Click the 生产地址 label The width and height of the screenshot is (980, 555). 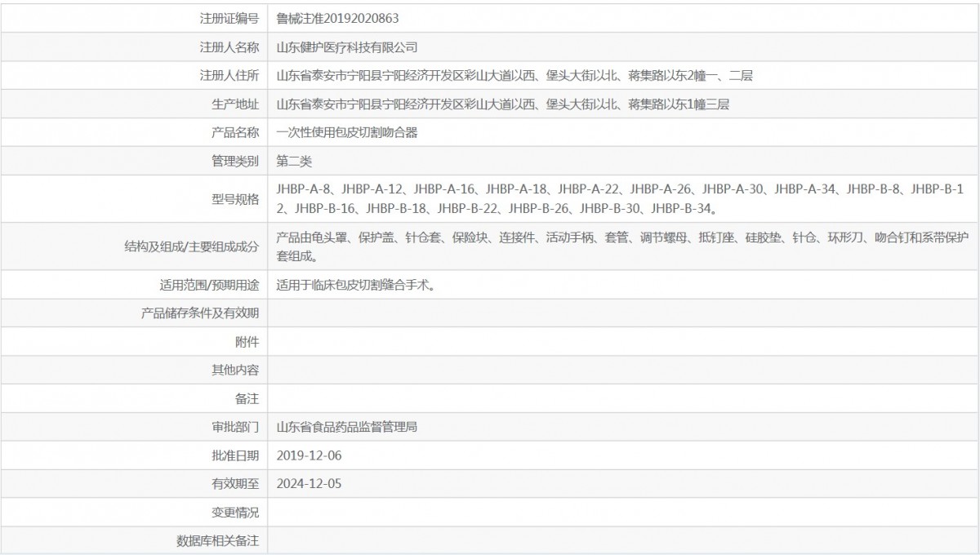click(x=235, y=104)
